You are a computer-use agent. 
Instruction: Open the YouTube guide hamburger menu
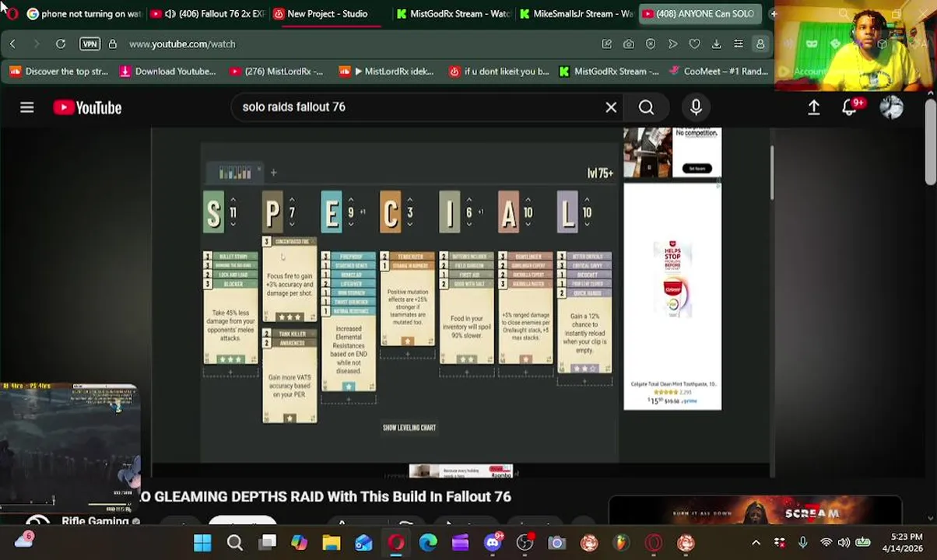pyautogui.click(x=27, y=107)
